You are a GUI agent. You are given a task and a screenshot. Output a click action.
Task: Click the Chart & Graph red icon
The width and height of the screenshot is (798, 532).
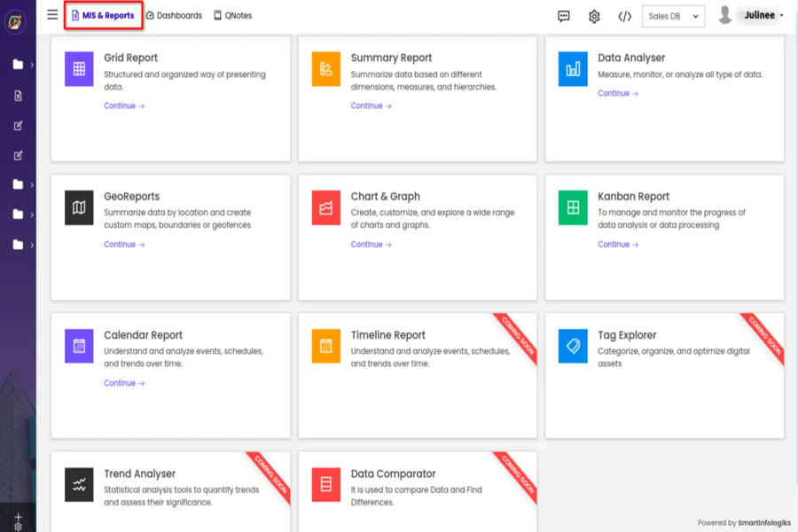pos(325,207)
